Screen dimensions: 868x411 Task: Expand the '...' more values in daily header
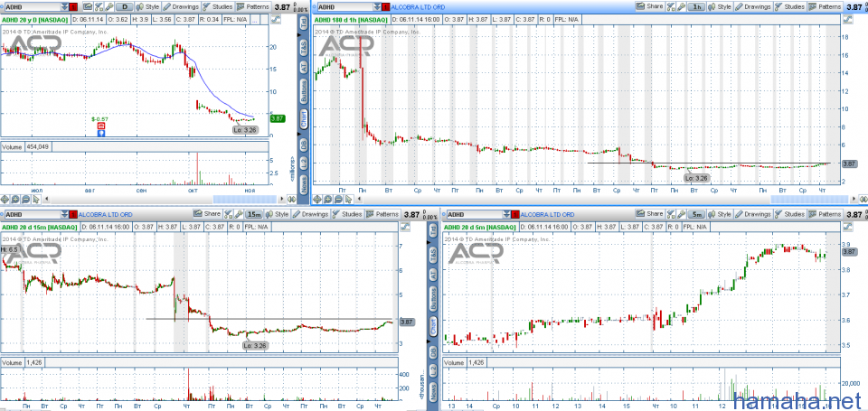[x=255, y=20]
